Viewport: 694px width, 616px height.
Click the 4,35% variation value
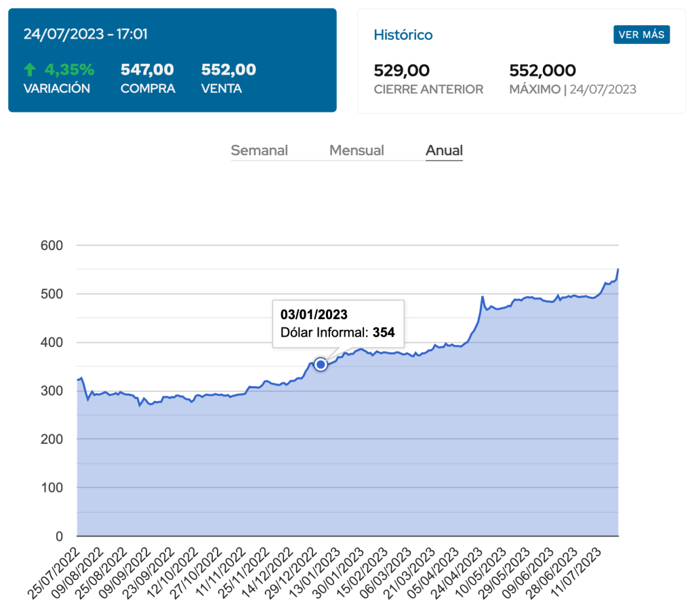(69, 69)
